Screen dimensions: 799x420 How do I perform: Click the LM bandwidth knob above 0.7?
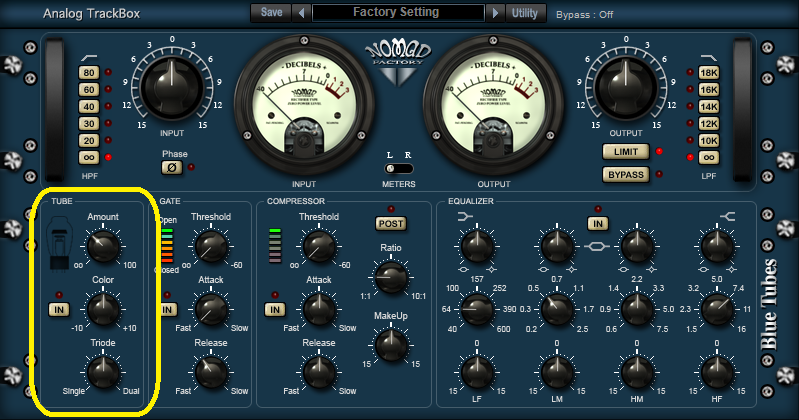tap(557, 246)
